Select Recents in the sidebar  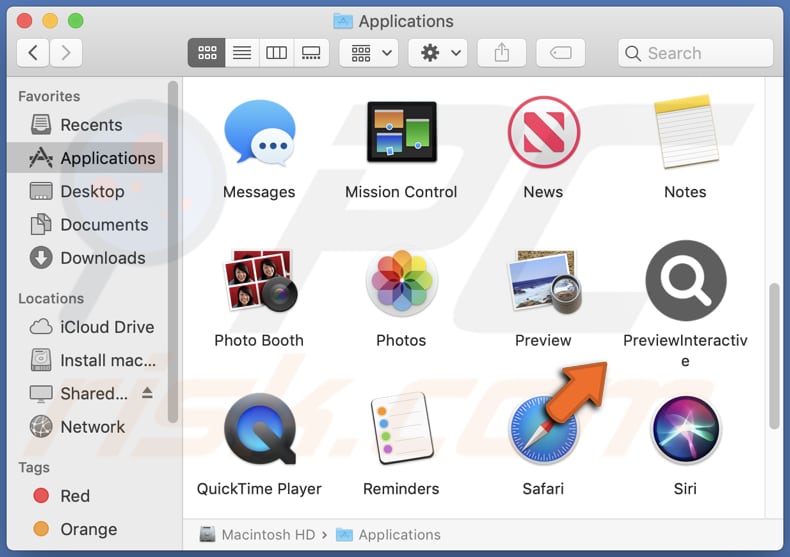point(86,125)
